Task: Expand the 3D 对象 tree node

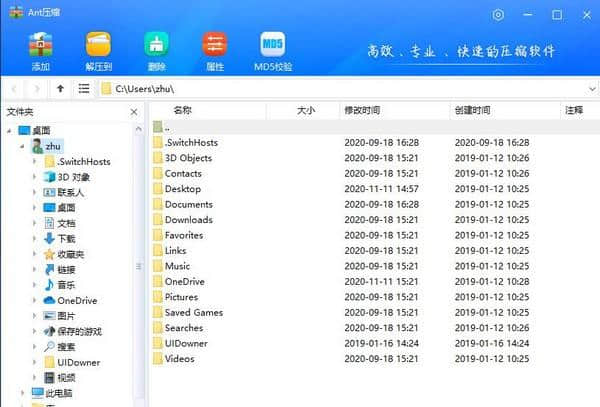Action: coord(34,177)
